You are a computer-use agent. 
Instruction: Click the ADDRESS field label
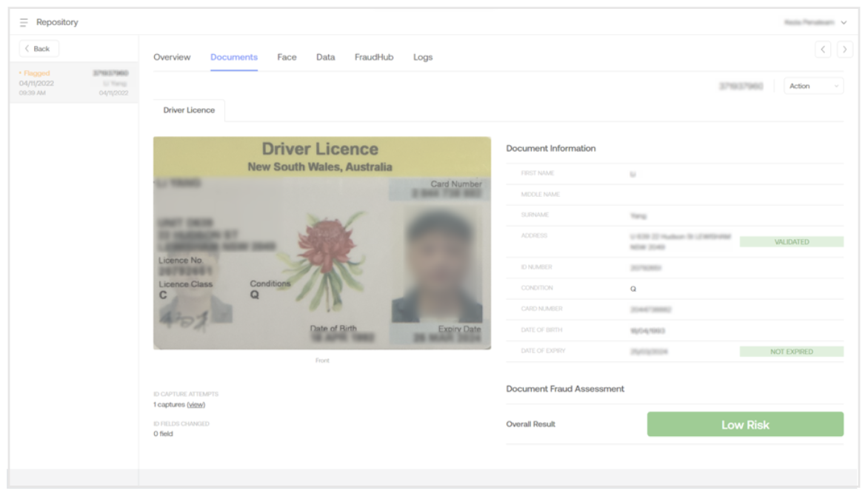pos(534,235)
